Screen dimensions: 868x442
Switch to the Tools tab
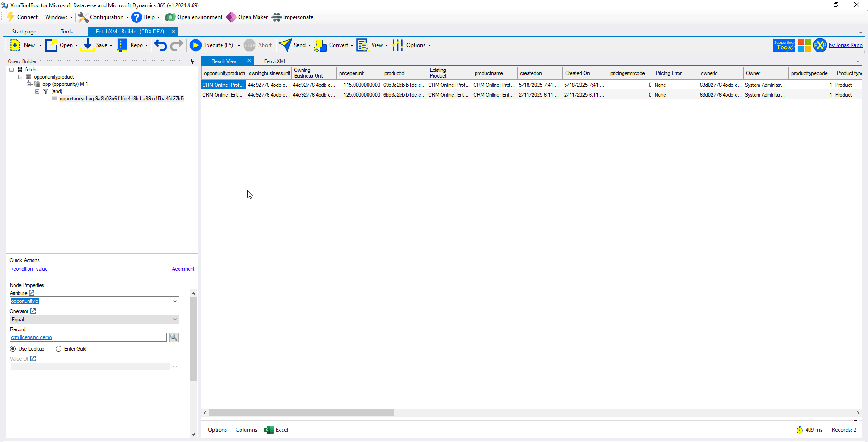click(67, 32)
